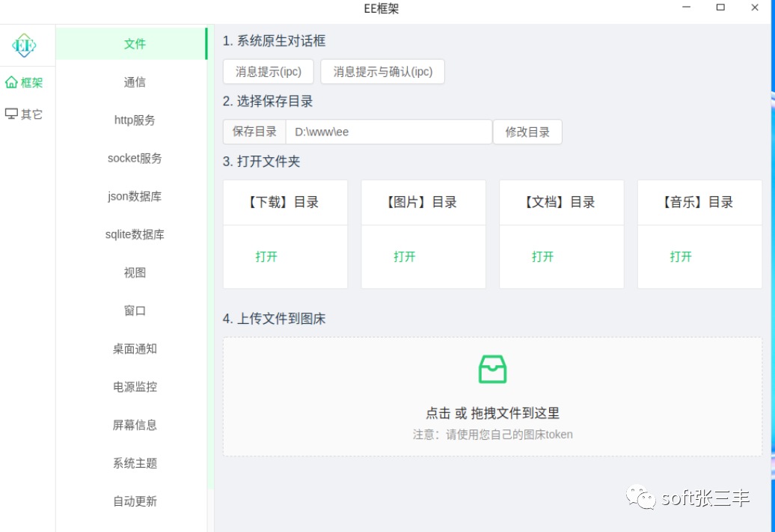Select the 其它 monitor icon
The image size is (775, 532).
pos(11,114)
